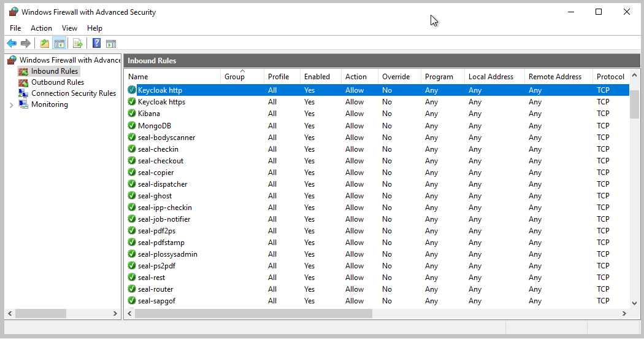
Task: Click the Monitoring tree icon
Action: click(x=23, y=104)
